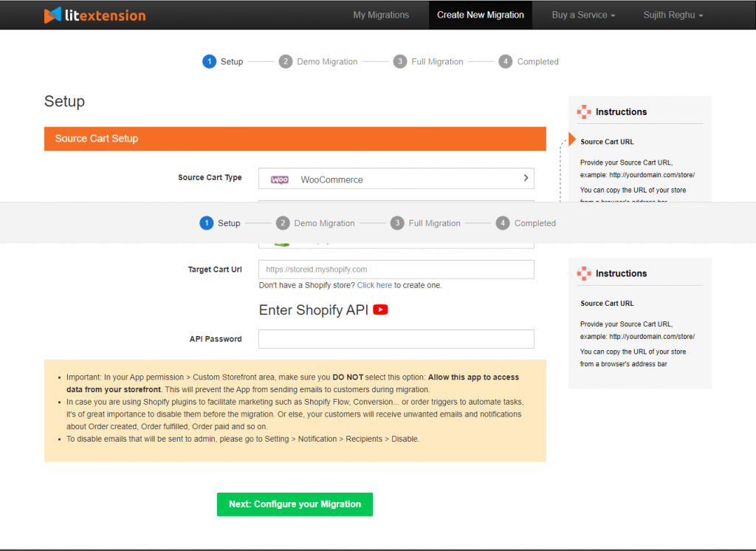Expand Buy a Service menu

click(x=583, y=15)
